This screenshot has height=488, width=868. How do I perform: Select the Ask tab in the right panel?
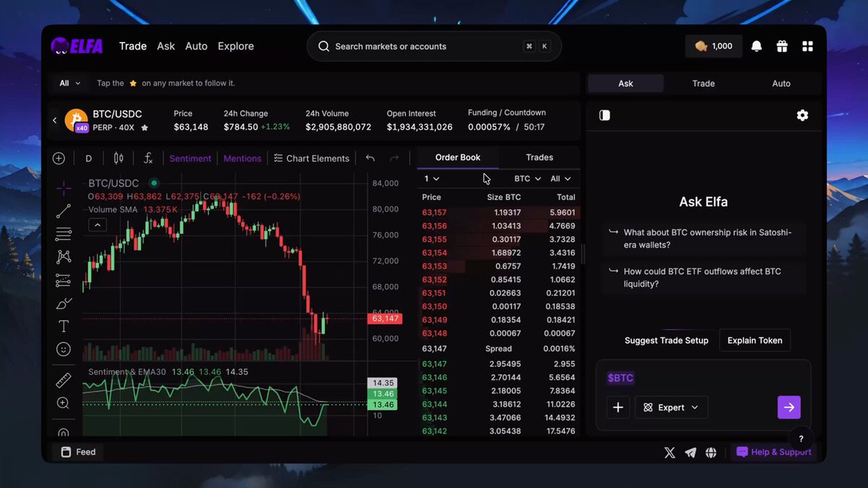click(x=626, y=83)
